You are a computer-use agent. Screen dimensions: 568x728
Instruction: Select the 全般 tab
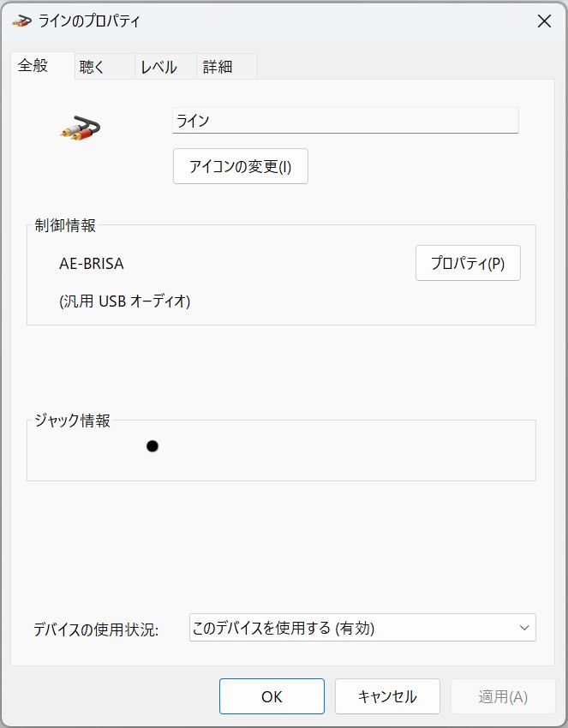pos(42,65)
